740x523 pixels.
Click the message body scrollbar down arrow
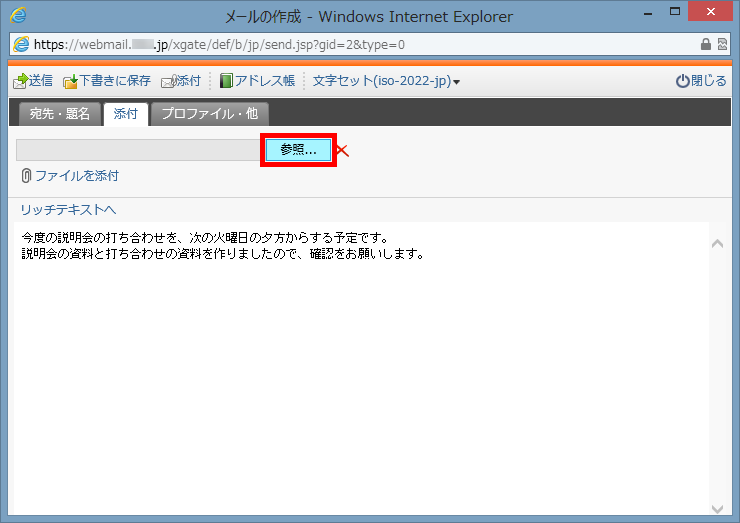[716, 507]
